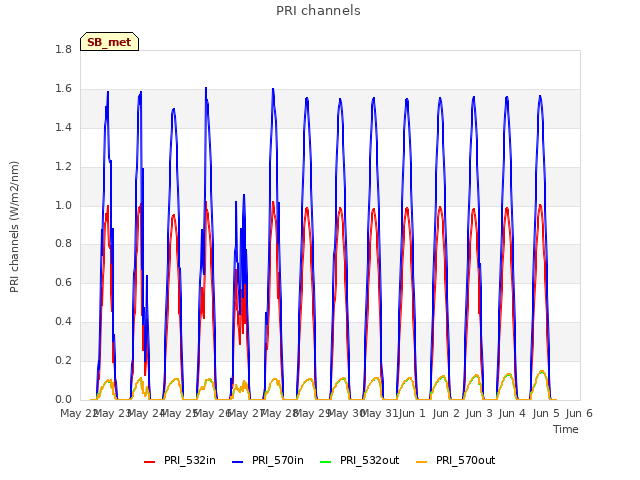Image resolution: width=640 pixels, height=480 pixels.
Task: Click the green PRI_532out legend swatch
Action: point(326,462)
